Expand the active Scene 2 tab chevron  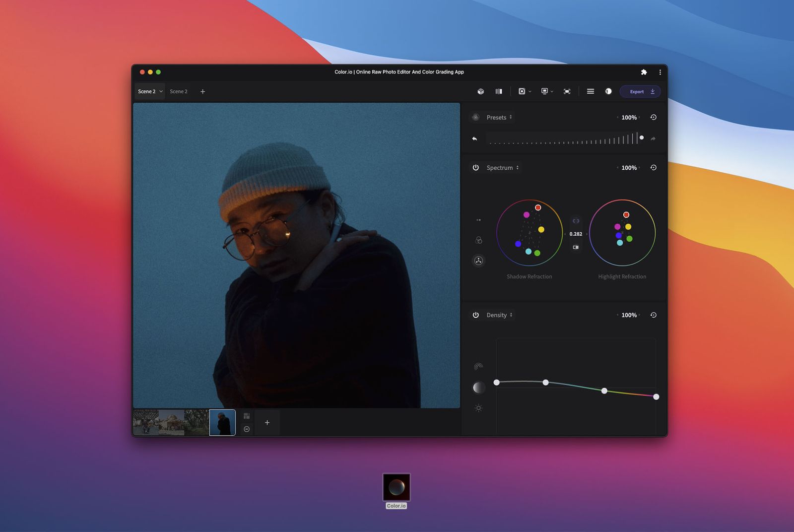coord(161,92)
